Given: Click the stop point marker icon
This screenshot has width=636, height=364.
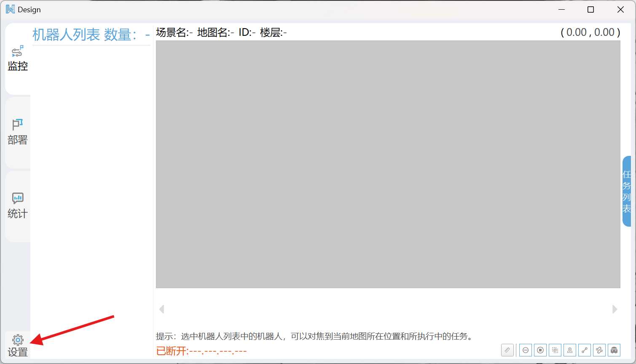Looking at the screenshot, I should tap(540, 350).
